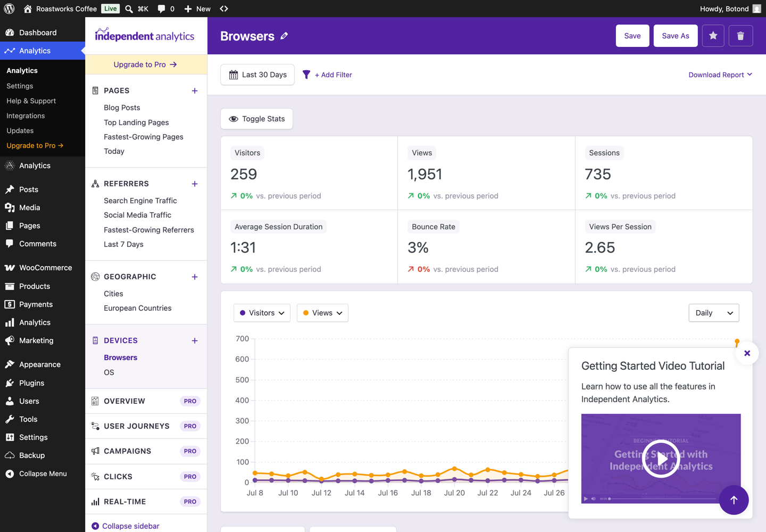The width and height of the screenshot is (766, 532).
Task: Click the Independent Analytics logo
Action: [144, 35]
